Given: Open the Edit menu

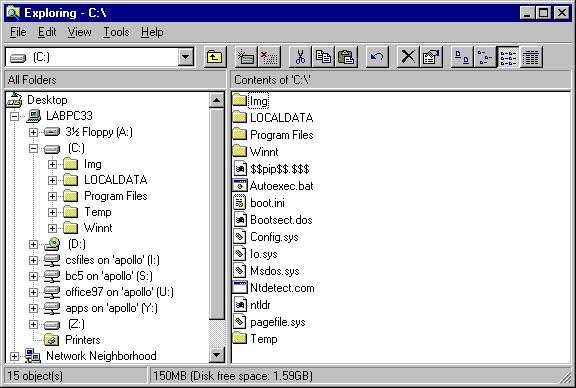Looking at the screenshot, I should click(x=47, y=32).
